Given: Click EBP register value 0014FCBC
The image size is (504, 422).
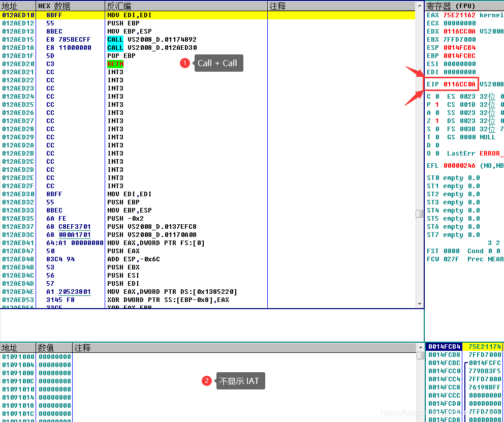Looking at the screenshot, I should [x=459, y=55].
